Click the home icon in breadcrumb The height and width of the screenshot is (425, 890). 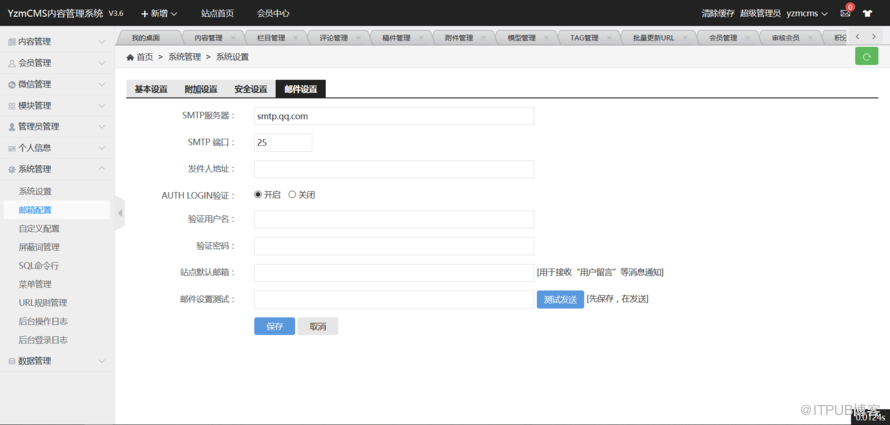click(130, 57)
